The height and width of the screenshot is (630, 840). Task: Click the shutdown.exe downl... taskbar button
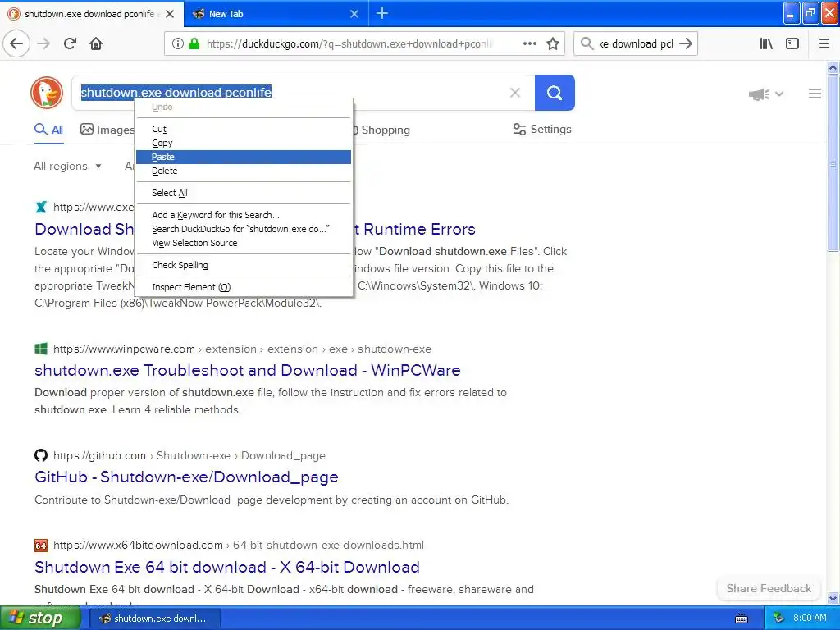154,619
